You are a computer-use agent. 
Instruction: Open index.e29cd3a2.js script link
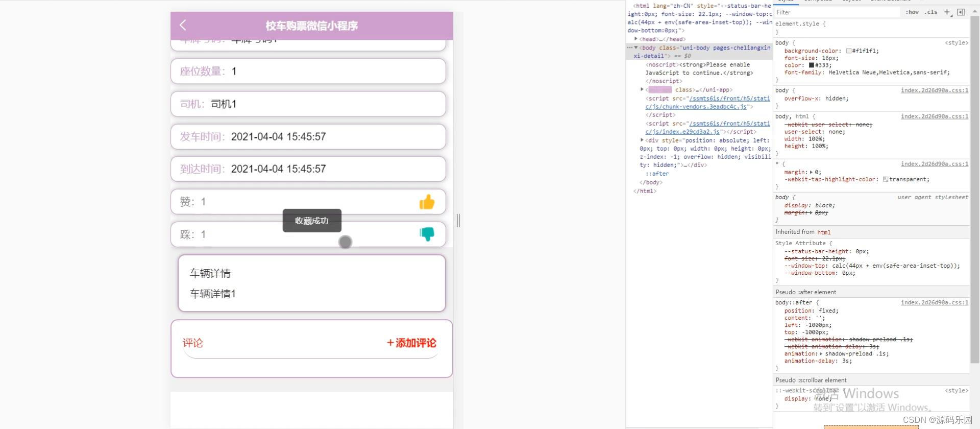coord(707,128)
